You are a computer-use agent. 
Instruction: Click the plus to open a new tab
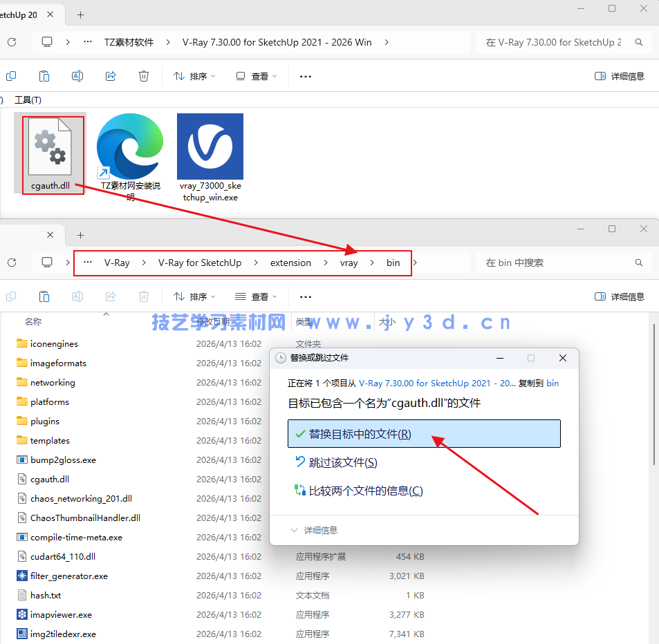80,15
